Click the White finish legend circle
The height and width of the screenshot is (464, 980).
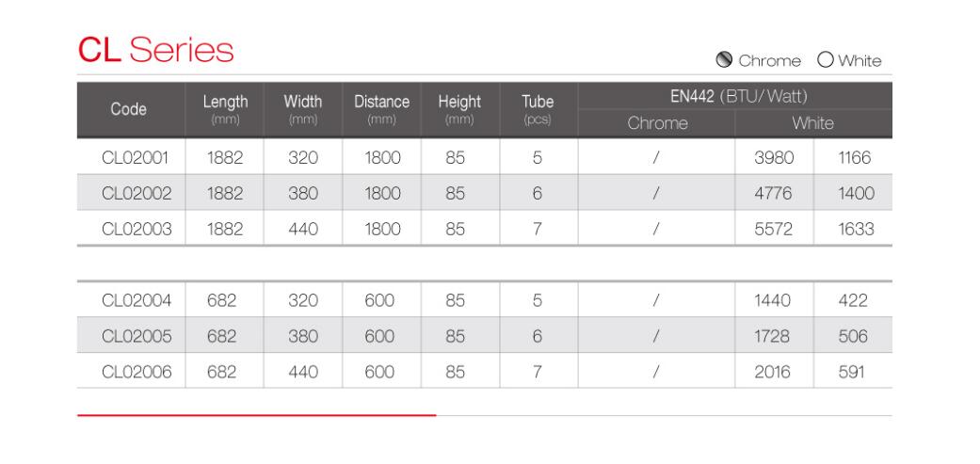[825, 60]
